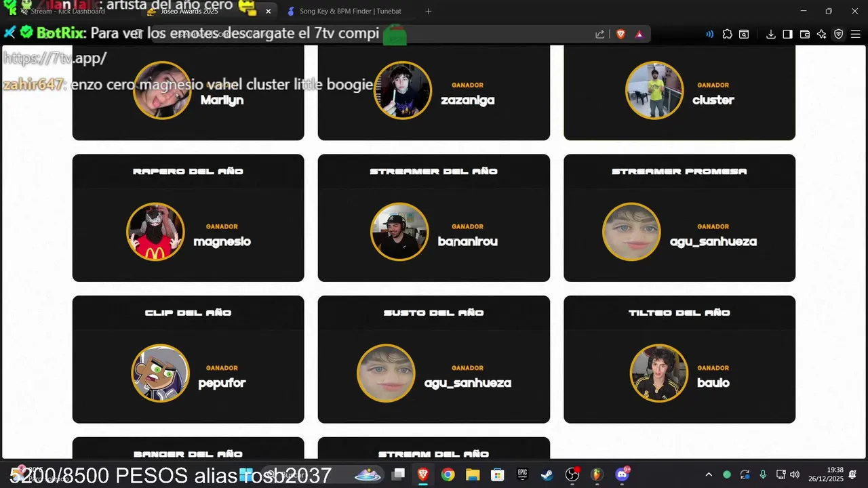Click cluster's winner avatar

coord(654,90)
